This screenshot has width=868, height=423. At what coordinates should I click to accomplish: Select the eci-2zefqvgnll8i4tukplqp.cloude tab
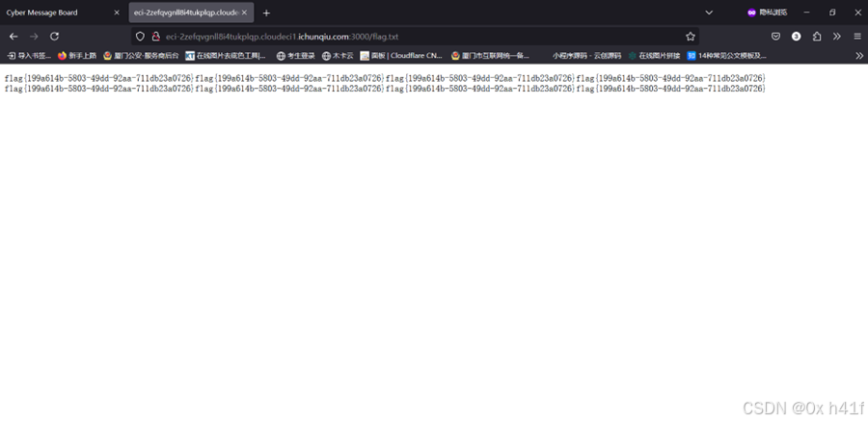(191, 13)
